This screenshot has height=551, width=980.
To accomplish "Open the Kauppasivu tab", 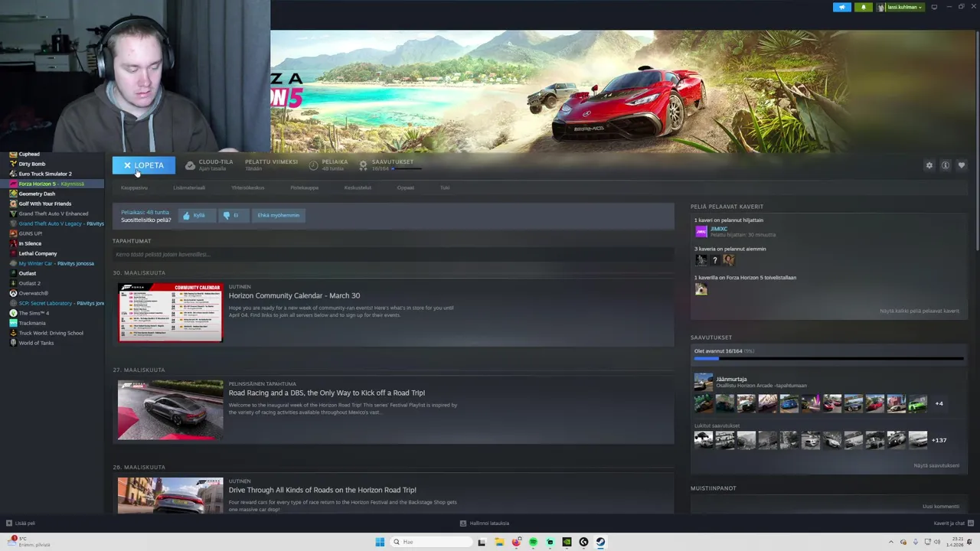I will point(134,187).
